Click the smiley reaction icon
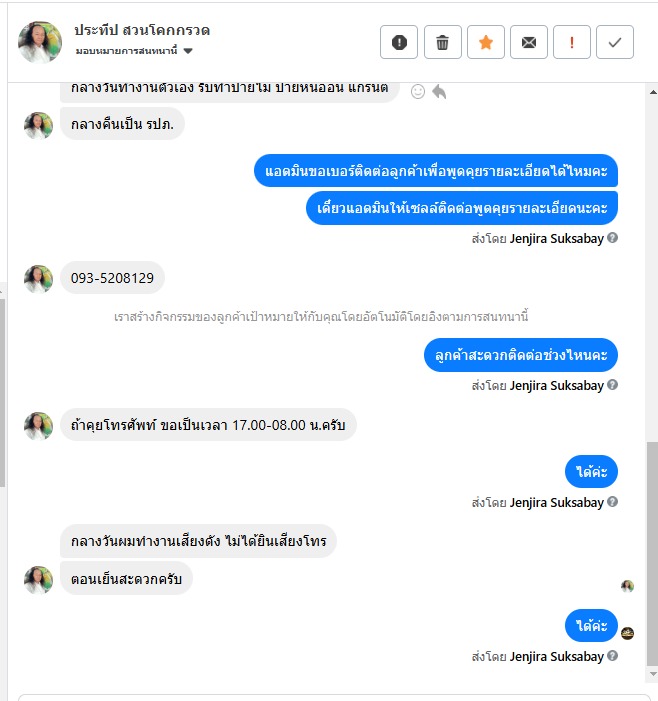 tap(418, 92)
